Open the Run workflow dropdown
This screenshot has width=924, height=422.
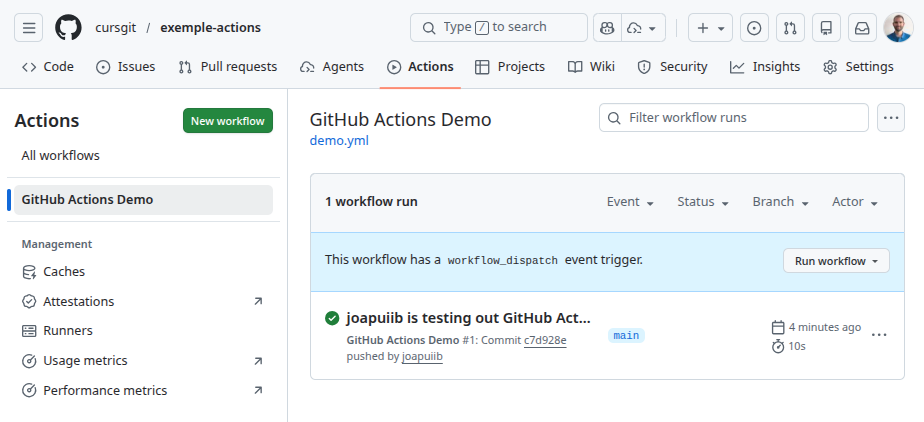point(835,261)
